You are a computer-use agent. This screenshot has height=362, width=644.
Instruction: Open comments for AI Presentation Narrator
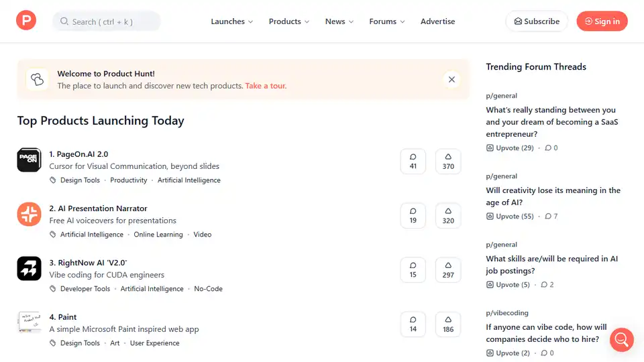click(413, 215)
